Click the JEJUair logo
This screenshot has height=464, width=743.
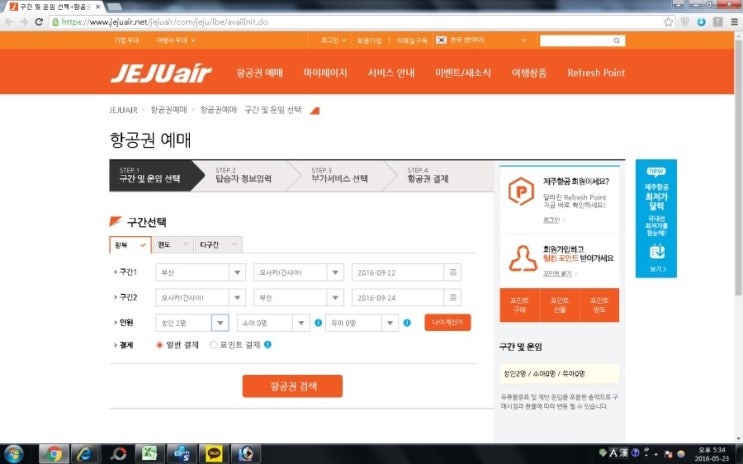click(x=161, y=73)
